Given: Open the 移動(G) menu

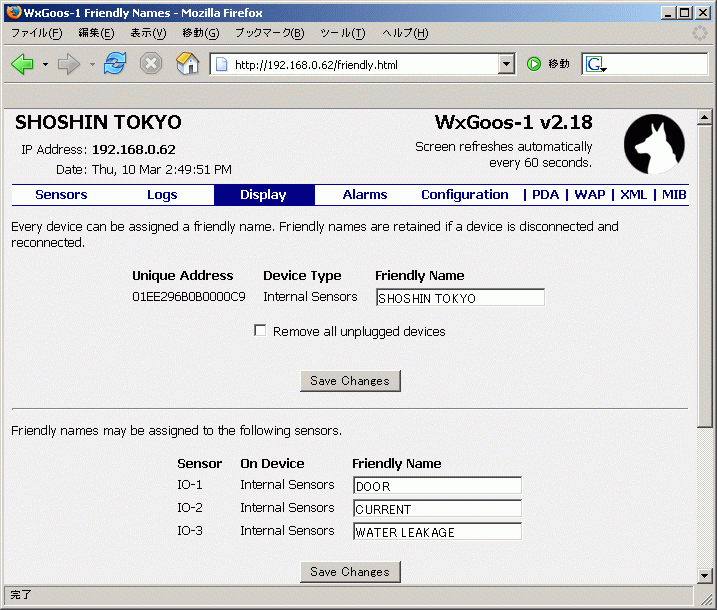Looking at the screenshot, I should 201,33.
